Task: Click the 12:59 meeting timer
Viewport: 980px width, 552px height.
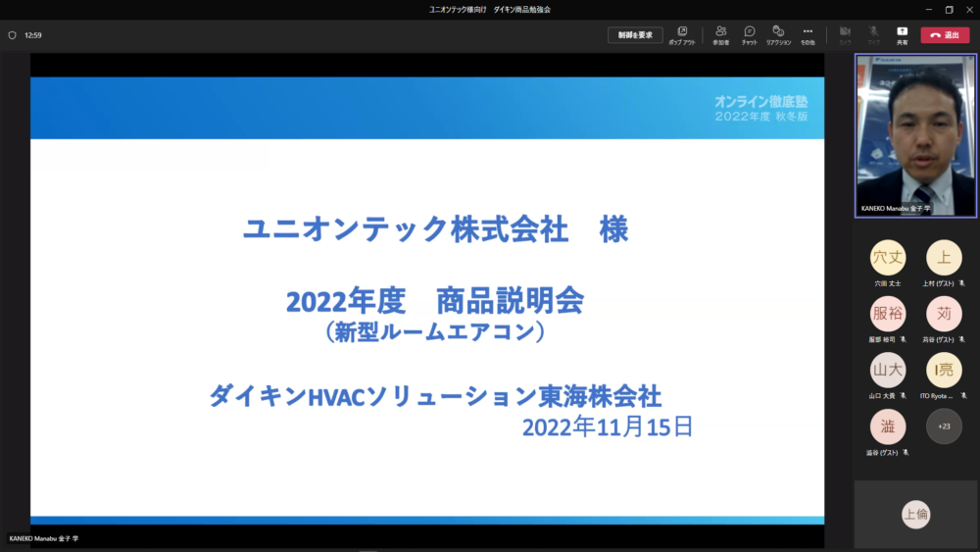Action: [x=33, y=35]
